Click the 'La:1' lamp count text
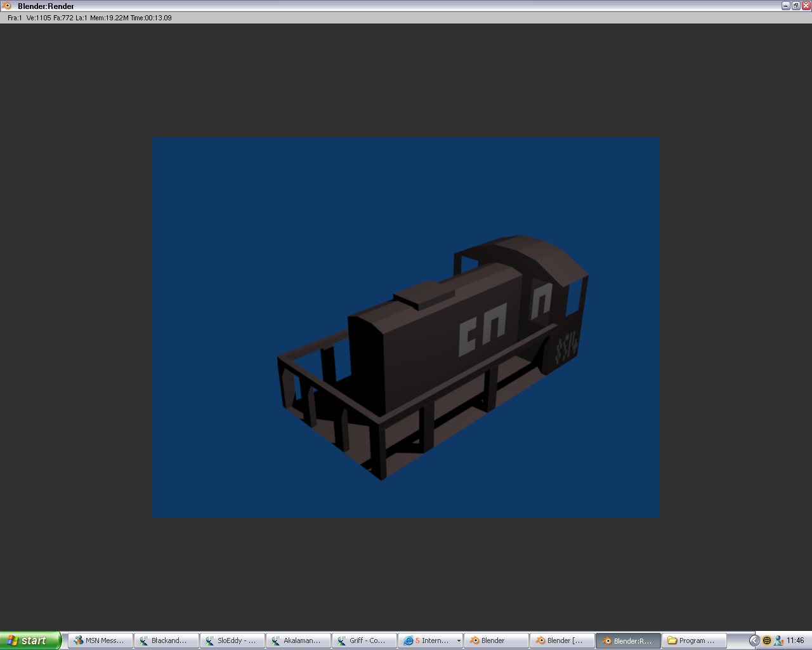The width and height of the screenshot is (812, 650). (81, 18)
